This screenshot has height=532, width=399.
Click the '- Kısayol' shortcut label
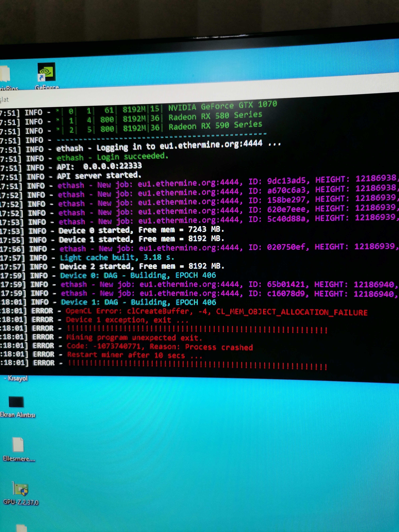[16, 378]
